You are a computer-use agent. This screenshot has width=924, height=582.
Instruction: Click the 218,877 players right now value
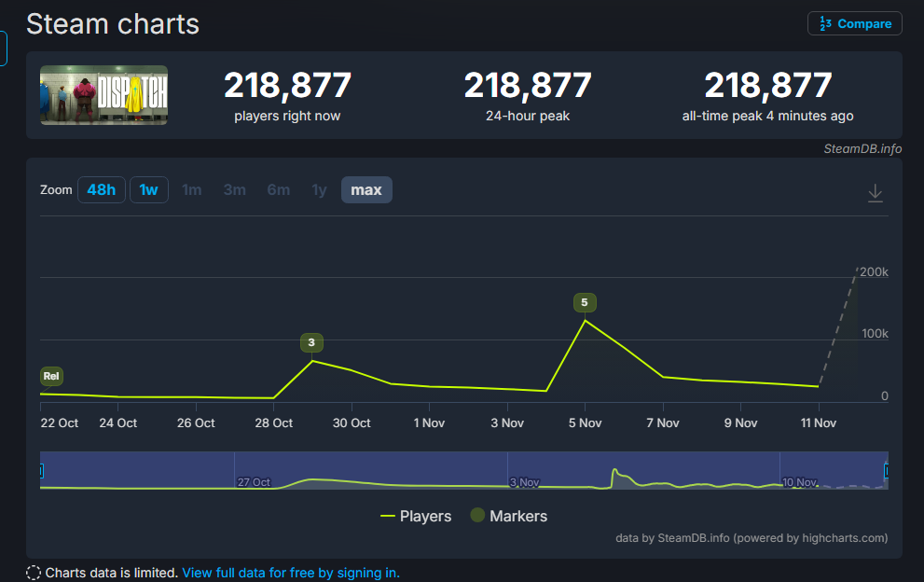(x=287, y=86)
